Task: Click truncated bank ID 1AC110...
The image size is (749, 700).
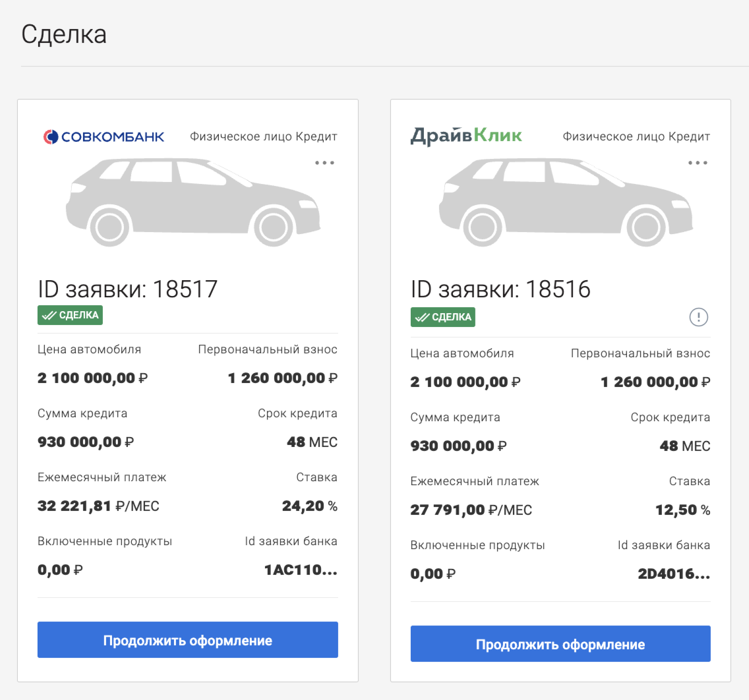Action: click(301, 569)
